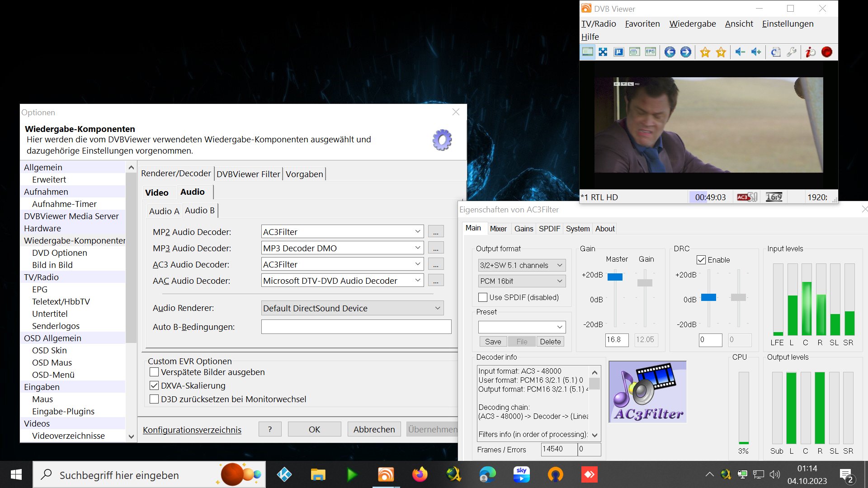The image size is (868, 488).
Task: Navigate back with the blue arrow icon
Action: point(670,52)
